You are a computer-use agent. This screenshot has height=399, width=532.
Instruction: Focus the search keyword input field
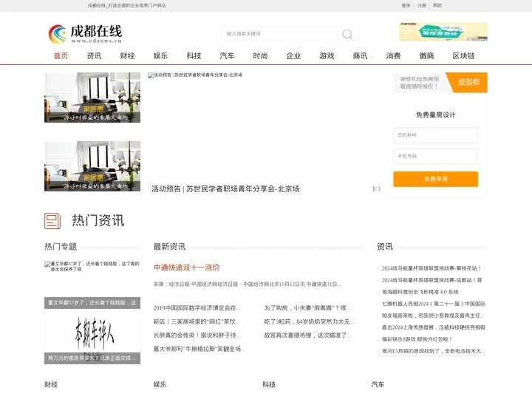(x=282, y=34)
